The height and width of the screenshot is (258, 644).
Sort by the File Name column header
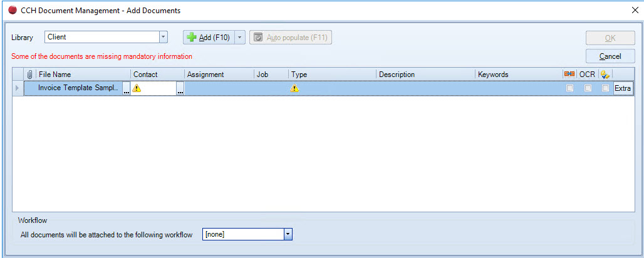pyautogui.click(x=83, y=75)
